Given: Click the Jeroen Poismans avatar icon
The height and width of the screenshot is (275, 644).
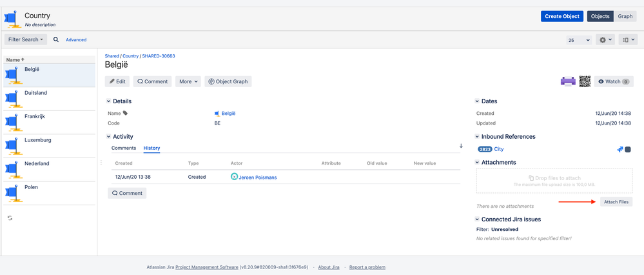Looking at the screenshot, I should click(x=234, y=177).
